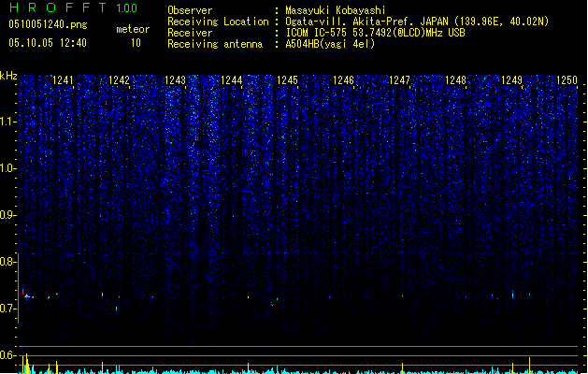Click the date stamp 05.10.05 12:40
This screenshot has height=374, width=588.
tap(48, 43)
